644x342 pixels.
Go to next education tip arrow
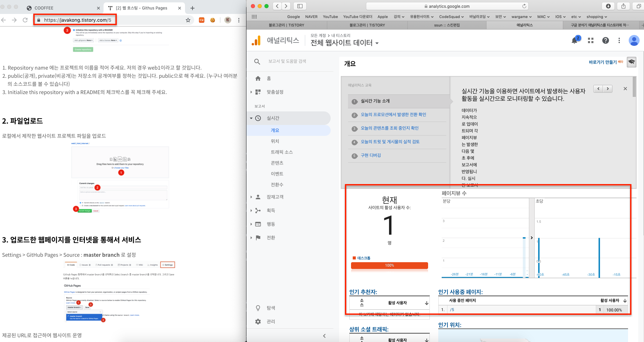(608, 89)
